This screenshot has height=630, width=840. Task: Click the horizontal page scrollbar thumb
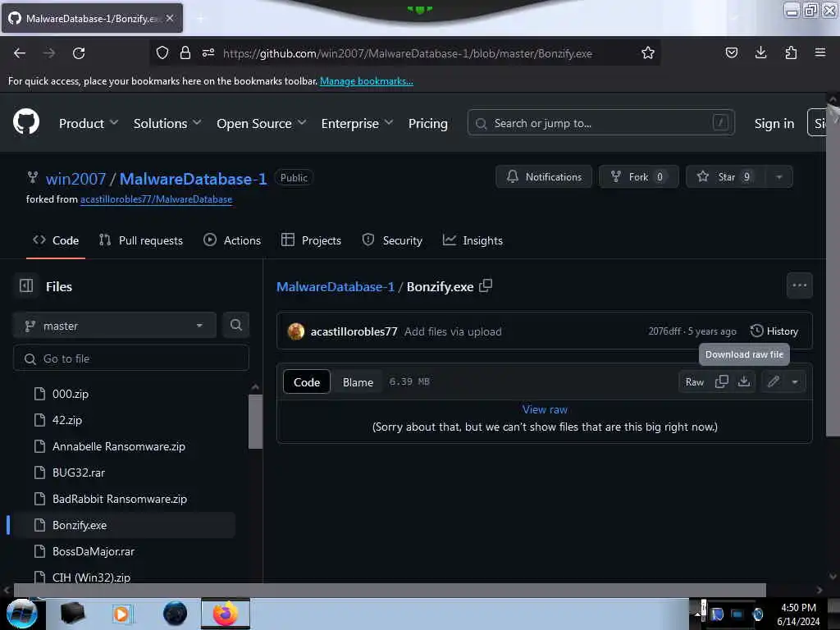[390, 589]
